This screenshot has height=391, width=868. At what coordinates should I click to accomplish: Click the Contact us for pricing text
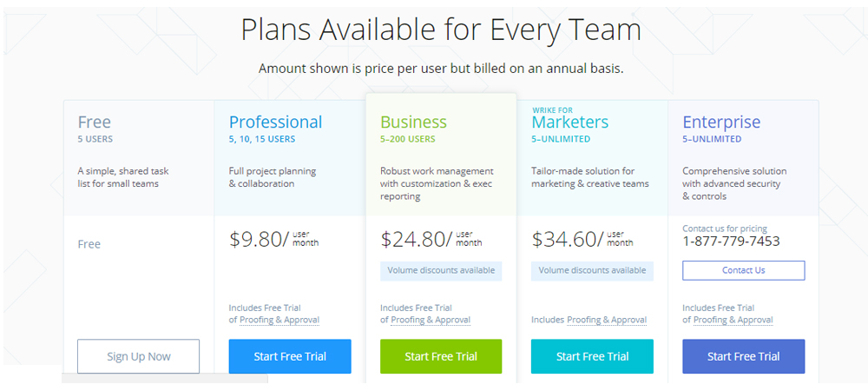(x=725, y=229)
